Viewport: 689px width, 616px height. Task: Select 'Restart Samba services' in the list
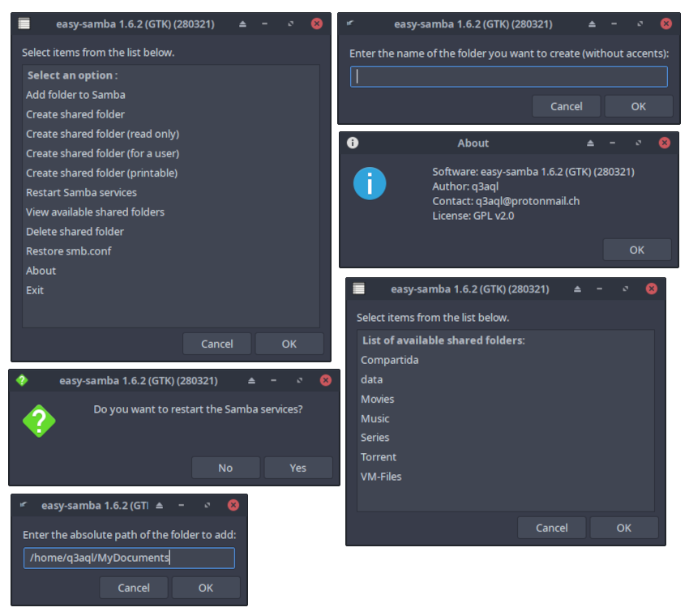[x=171, y=192]
